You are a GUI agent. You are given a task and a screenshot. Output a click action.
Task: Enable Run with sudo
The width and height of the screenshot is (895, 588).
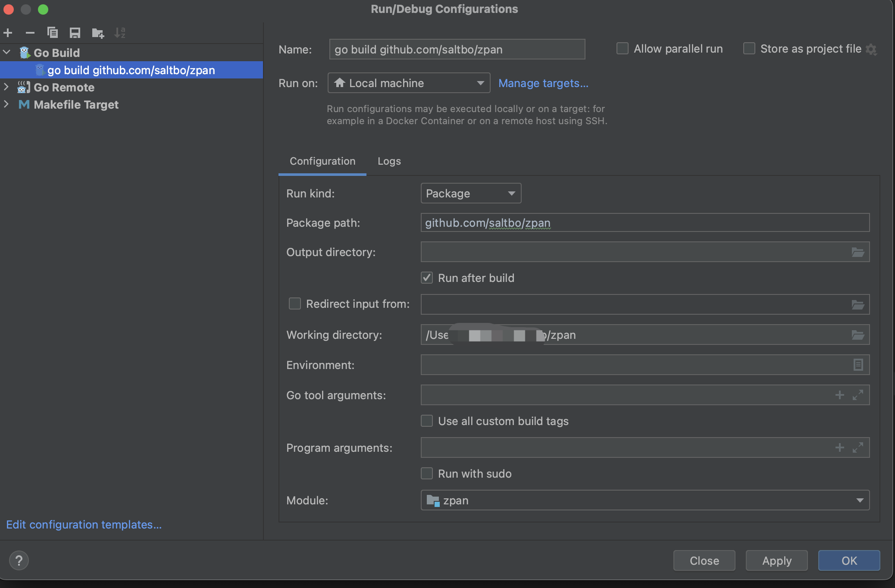coord(427,474)
